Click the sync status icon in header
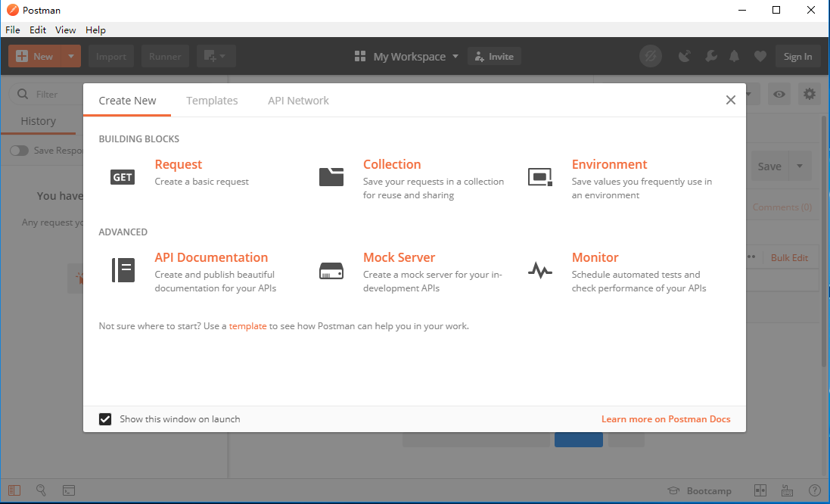 [x=651, y=56]
